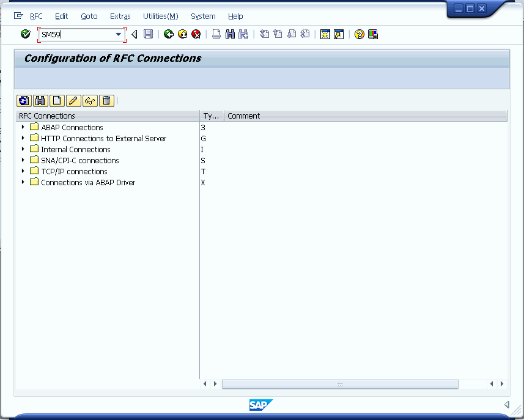Click the Find binoculars icon in the standard toolbar
This screenshot has width=524, height=420.
[230, 34]
